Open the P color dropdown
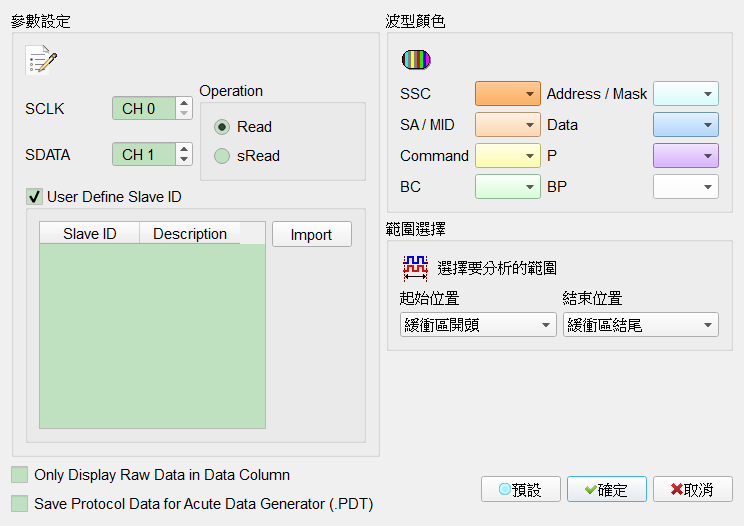The width and height of the screenshot is (744, 526). tap(686, 156)
